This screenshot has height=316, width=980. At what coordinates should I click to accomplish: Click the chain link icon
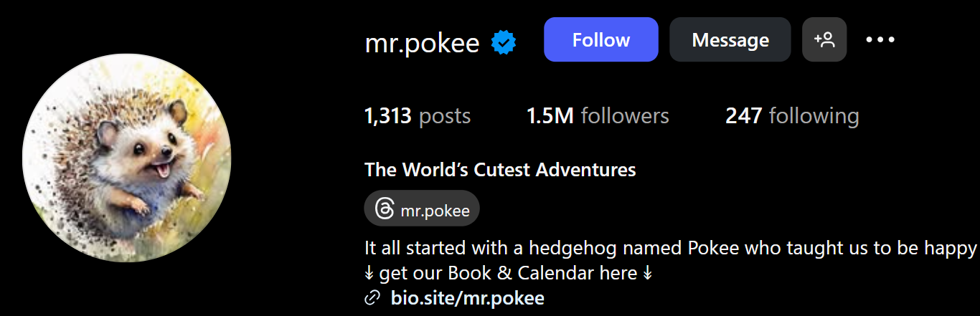point(372,298)
